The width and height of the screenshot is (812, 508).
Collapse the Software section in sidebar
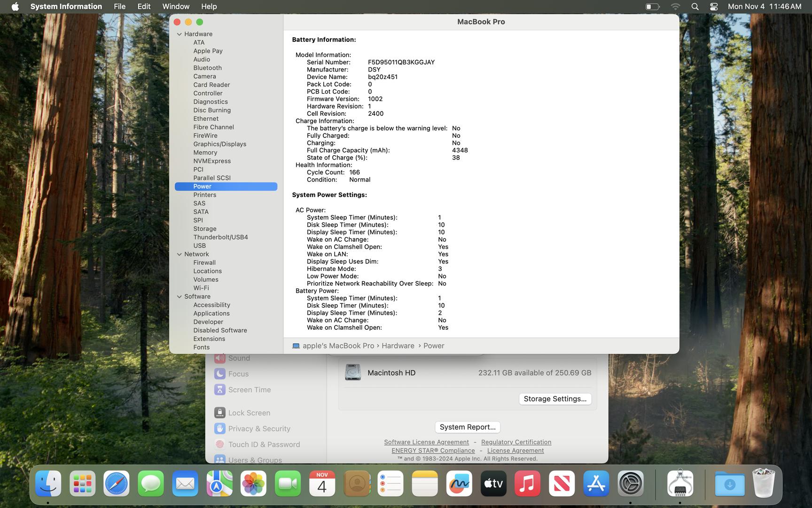click(x=179, y=296)
